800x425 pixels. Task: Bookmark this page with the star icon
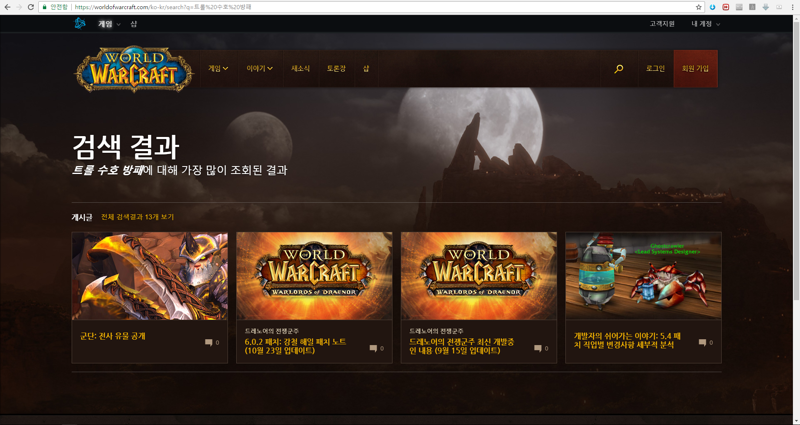point(698,7)
